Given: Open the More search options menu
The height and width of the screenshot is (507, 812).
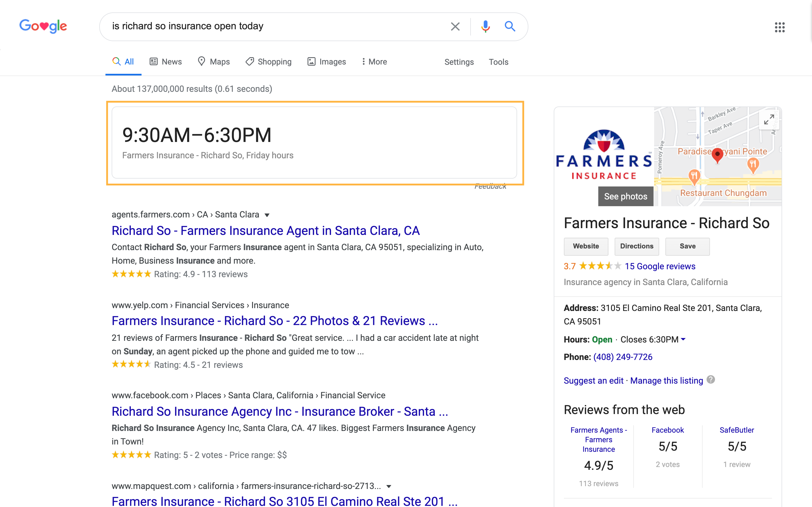Looking at the screenshot, I should pos(374,62).
